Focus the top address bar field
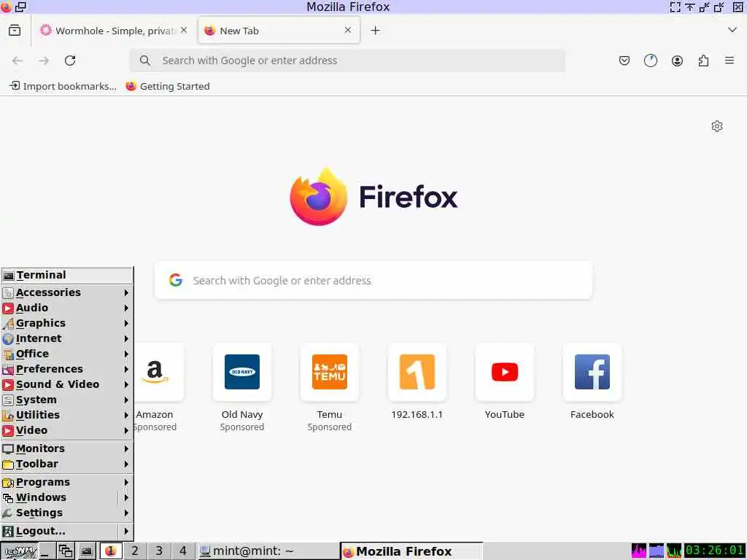The image size is (747, 560). coord(348,61)
